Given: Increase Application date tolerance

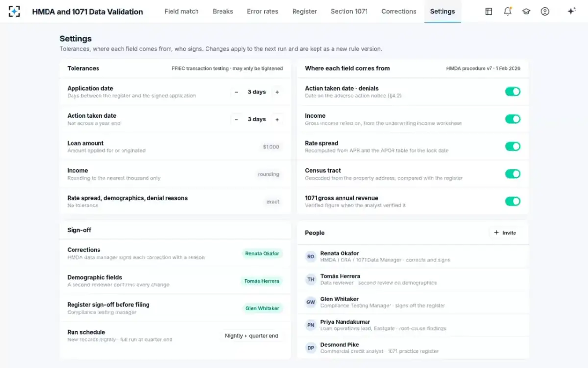Looking at the screenshot, I should click(x=277, y=92).
